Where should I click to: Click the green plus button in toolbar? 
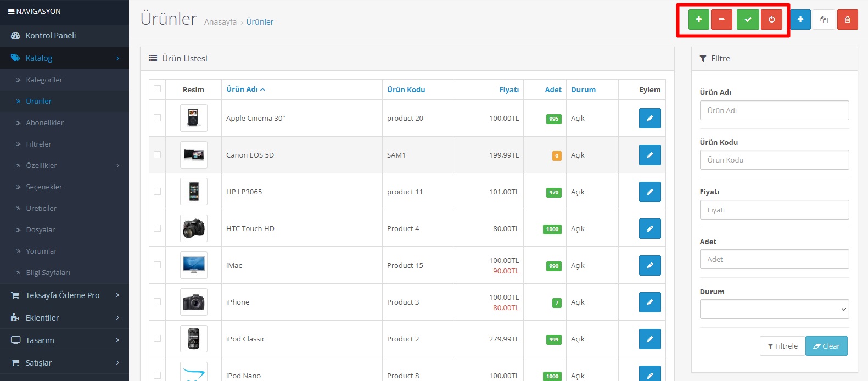pyautogui.click(x=699, y=19)
